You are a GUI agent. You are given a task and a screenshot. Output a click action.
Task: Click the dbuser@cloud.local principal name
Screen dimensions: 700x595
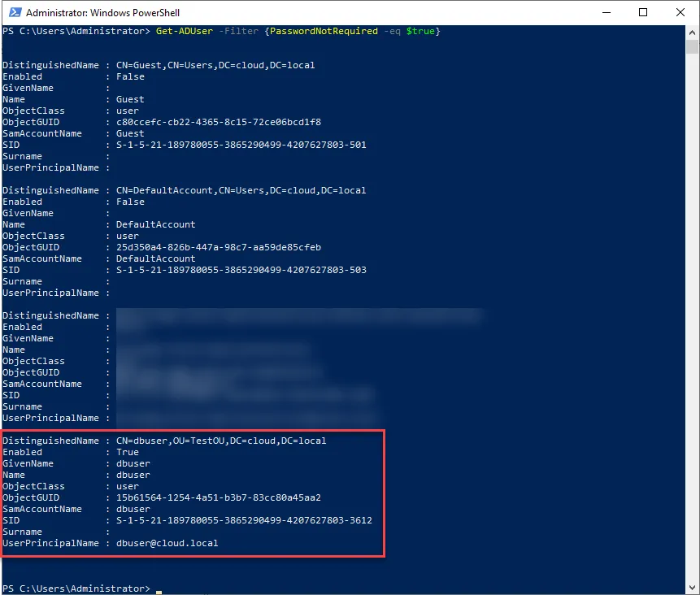(167, 543)
